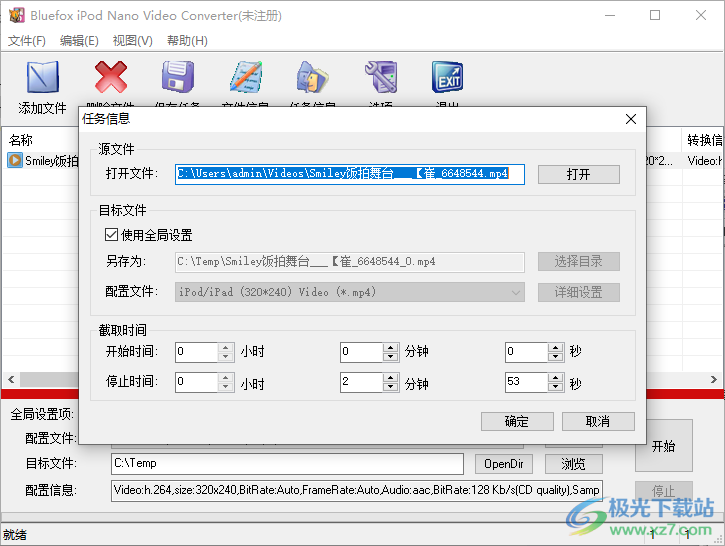Click the Video:h cell in the file list
Viewport: 725px width, 546px height.
point(704,160)
